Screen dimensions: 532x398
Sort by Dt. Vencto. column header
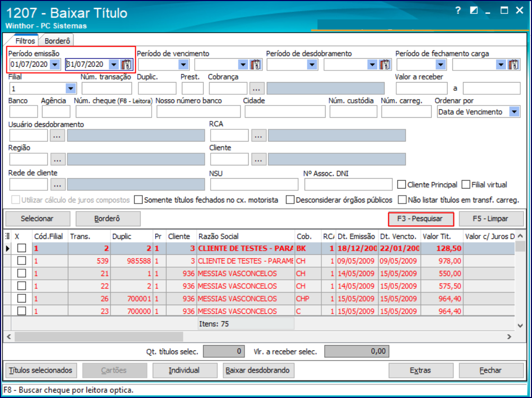[399, 236]
